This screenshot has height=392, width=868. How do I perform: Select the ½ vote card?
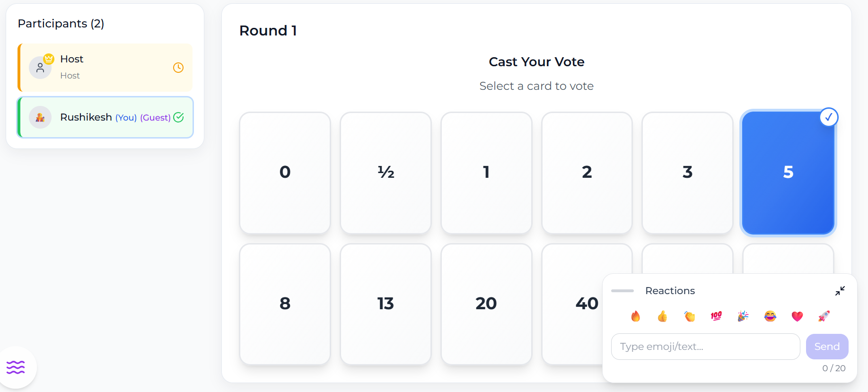tap(386, 173)
